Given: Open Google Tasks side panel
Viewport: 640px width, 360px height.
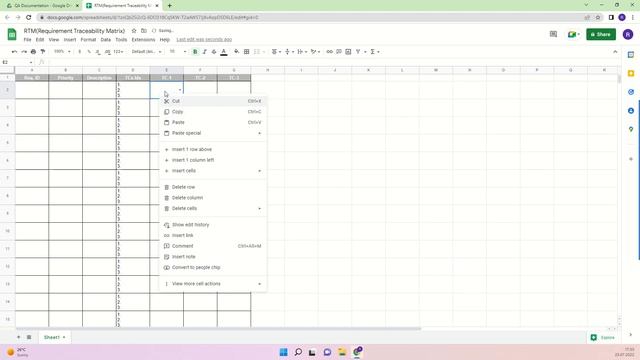Looking at the screenshot, I should click(631, 92).
